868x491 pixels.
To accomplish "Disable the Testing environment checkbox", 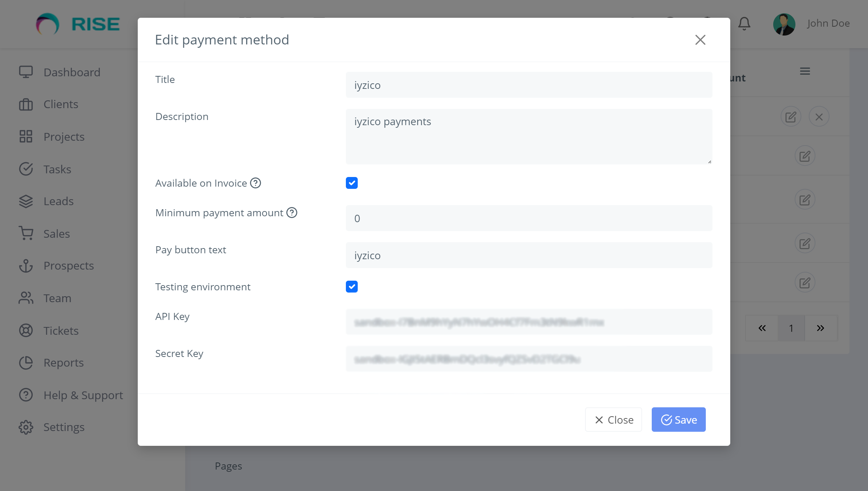I will tap(351, 286).
